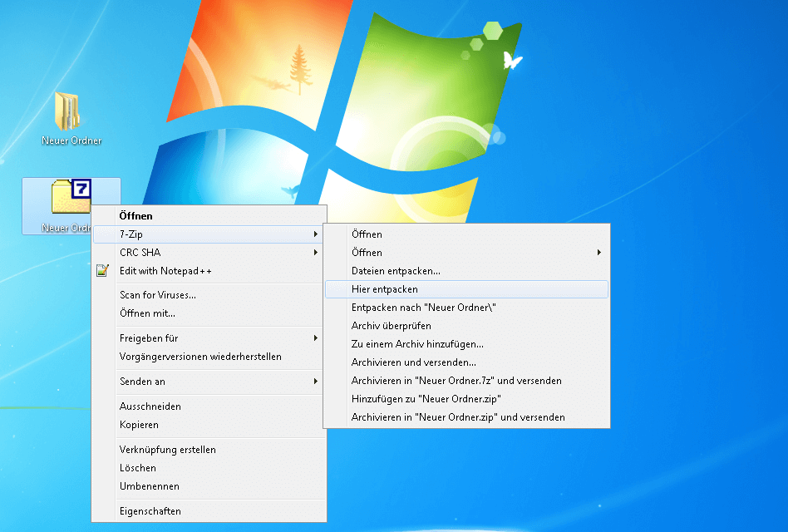Run Archiv überprüfen
This screenshot has height=532, width=788.
tap(391, 326)
